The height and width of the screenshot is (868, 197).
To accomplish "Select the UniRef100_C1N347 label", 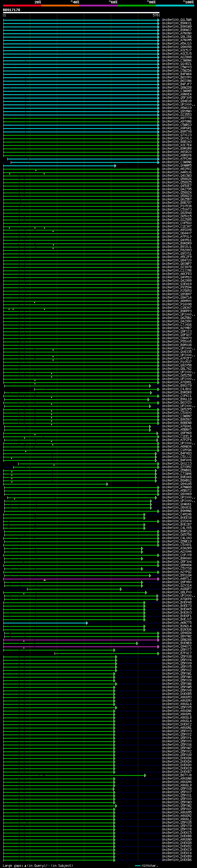I will pyautogui.click(x=177, y=308).
